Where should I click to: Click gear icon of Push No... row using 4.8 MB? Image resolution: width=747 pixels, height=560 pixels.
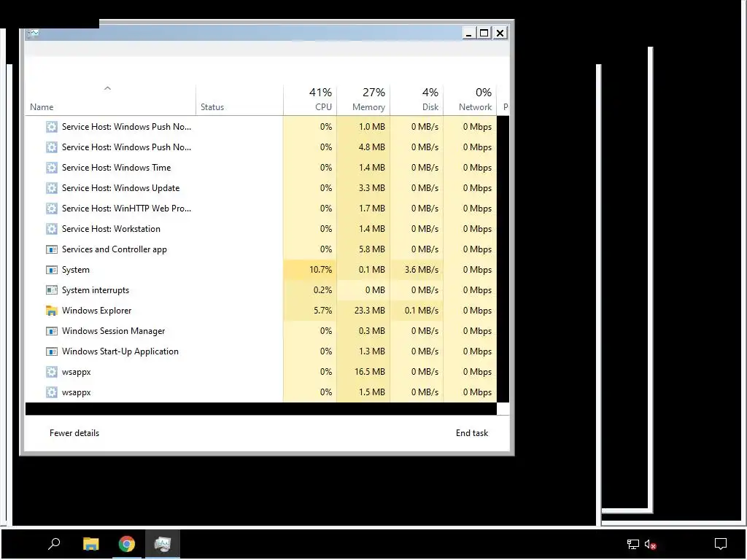(x=52, y=147)
